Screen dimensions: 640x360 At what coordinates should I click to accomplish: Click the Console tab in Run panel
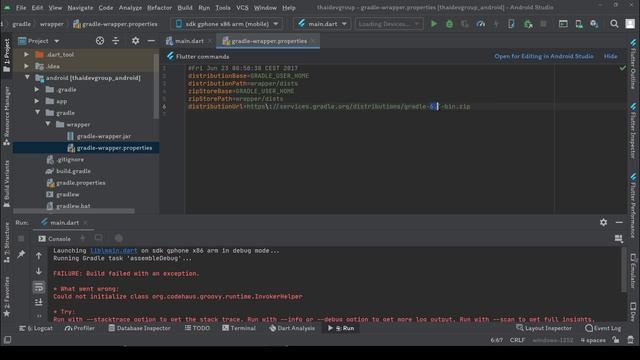click(55, 239)
